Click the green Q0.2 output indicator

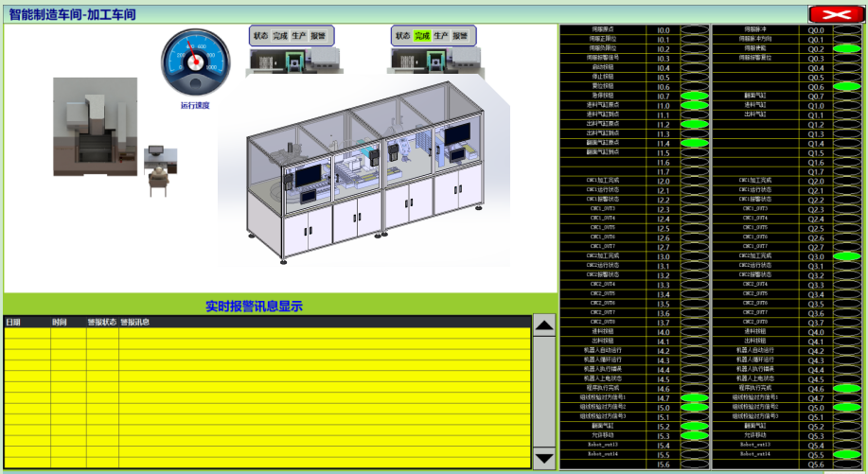847,49
